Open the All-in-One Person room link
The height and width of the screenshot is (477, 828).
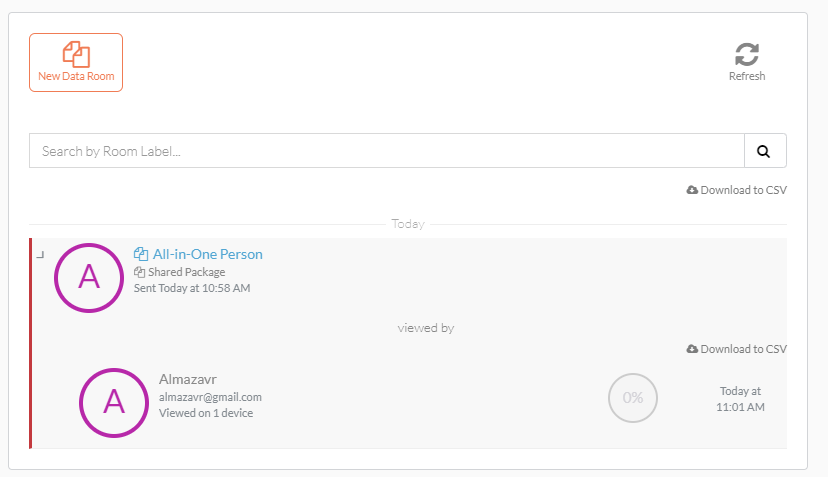208,254
